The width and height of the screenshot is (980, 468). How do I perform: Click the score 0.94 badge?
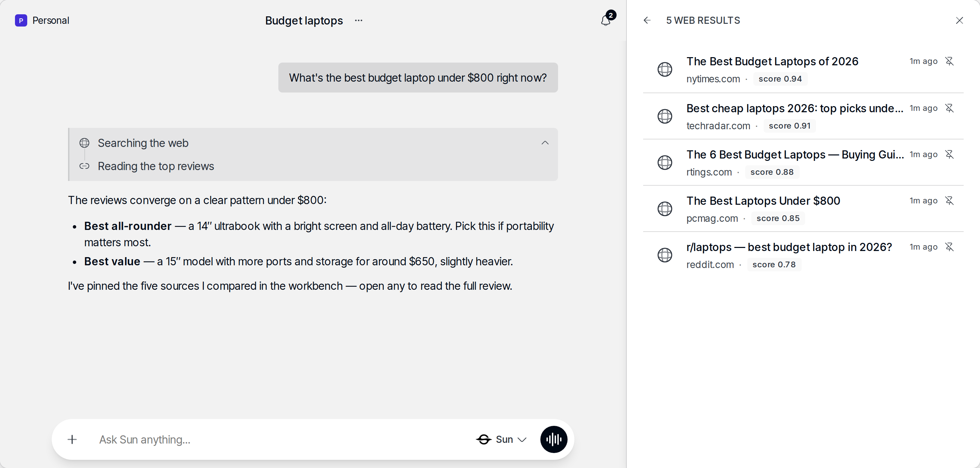tap(780, 79)
